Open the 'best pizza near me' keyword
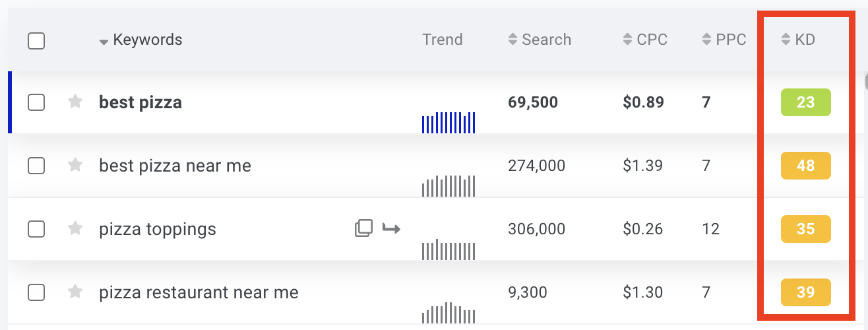 pos(175,166)
